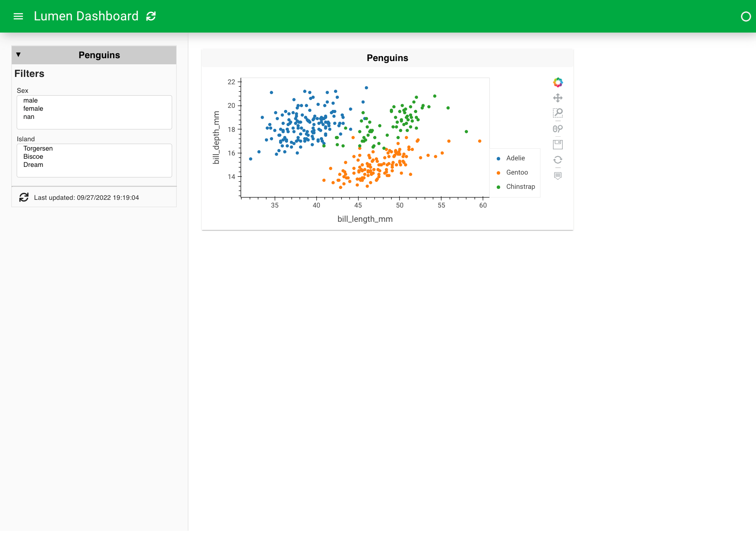Toggle Adelie series in the legend

tap(515, 158)
